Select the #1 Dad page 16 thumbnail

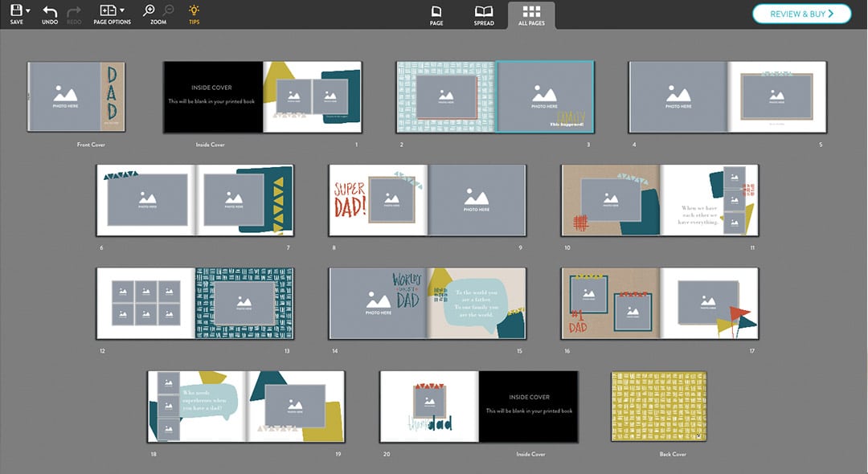[x=610, y=303]
